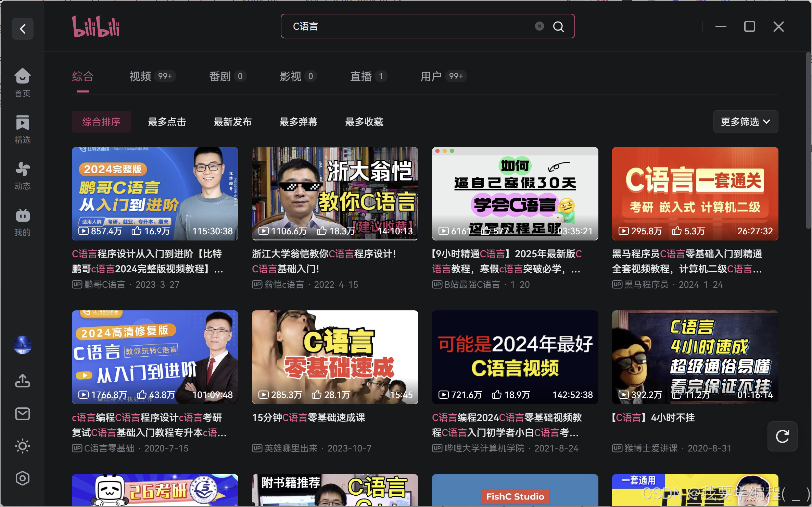
Task: Click the refresh button at bottom right
Action: click(x=782, y=436)
